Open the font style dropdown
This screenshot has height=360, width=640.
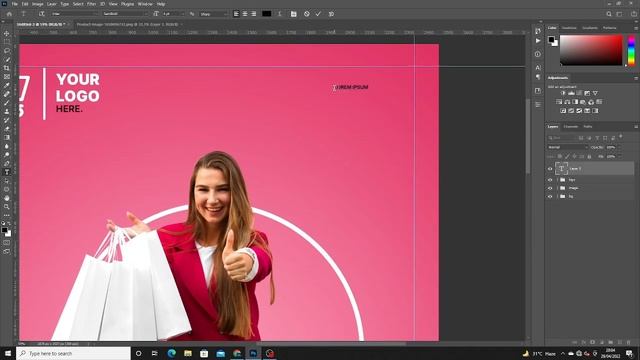pos(125,14)
